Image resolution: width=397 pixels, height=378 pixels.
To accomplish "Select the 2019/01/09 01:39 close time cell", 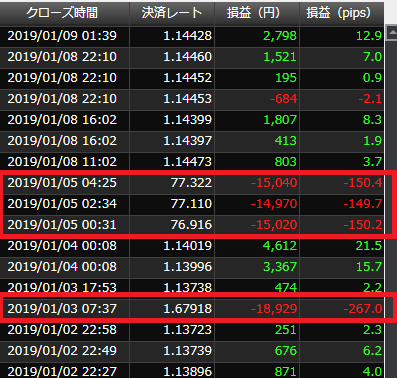I will pos(62,35).
